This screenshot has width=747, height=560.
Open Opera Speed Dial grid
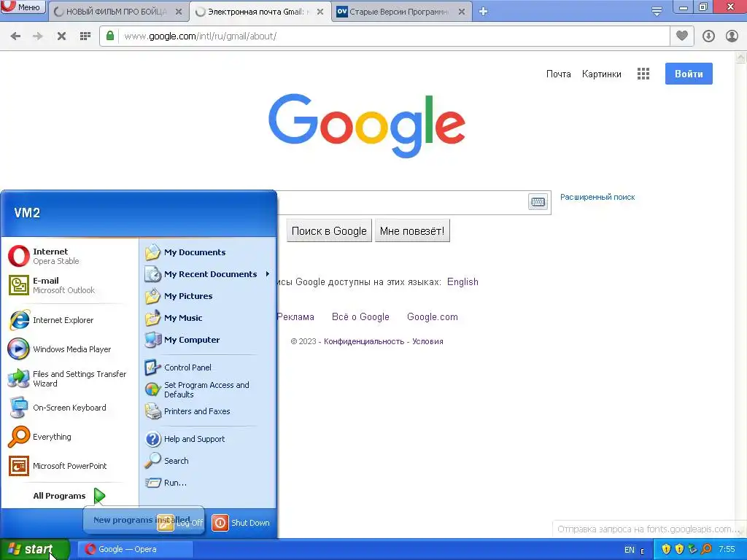85,36
